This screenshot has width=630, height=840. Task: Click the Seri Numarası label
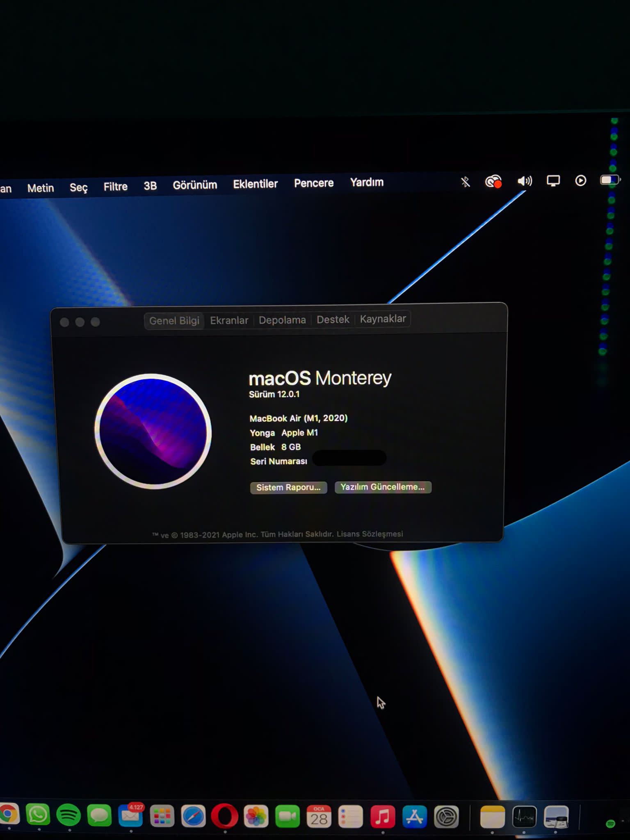(x=279, y=461)
